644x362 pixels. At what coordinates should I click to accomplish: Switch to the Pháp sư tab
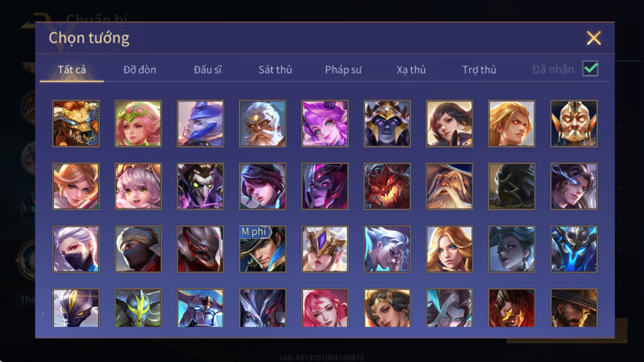point(343,70)
